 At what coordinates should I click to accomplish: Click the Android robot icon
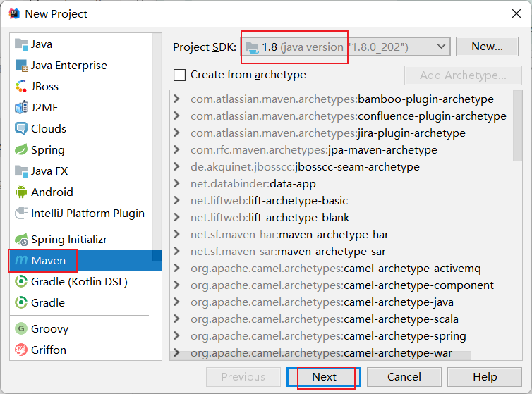(x=21, y=192)
